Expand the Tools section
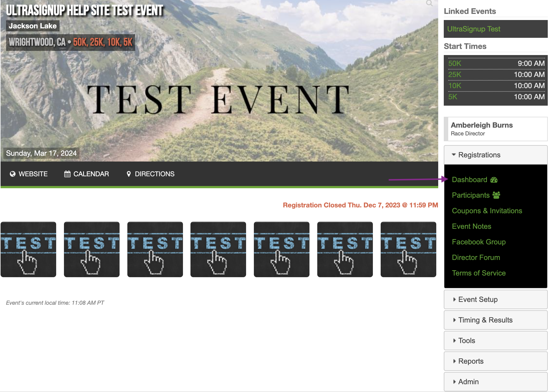Screen dimensions: 555x392 tap(466, 341)
